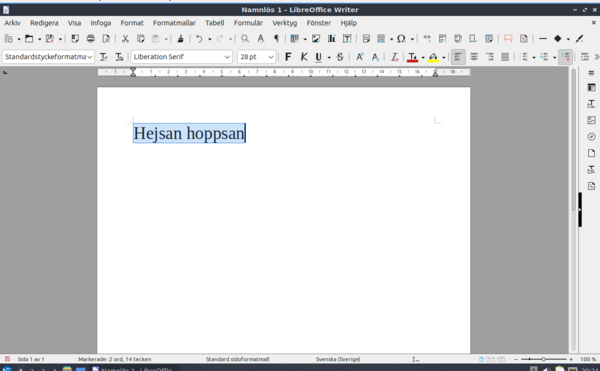The height and width of the screenshot is (371, 600).
Task: Enable Align Left paragraph alignment
Action: pyautogui.click(x=458, y=57)
